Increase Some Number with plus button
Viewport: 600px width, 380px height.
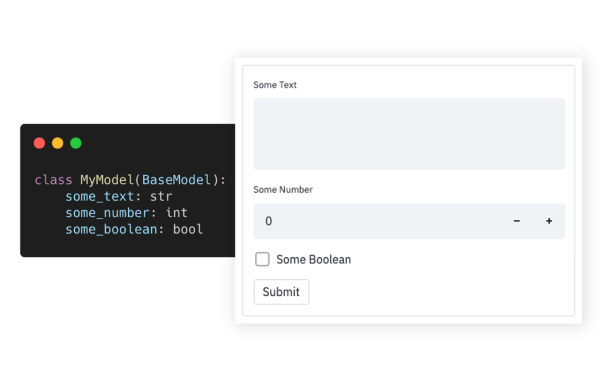[549, 221]
